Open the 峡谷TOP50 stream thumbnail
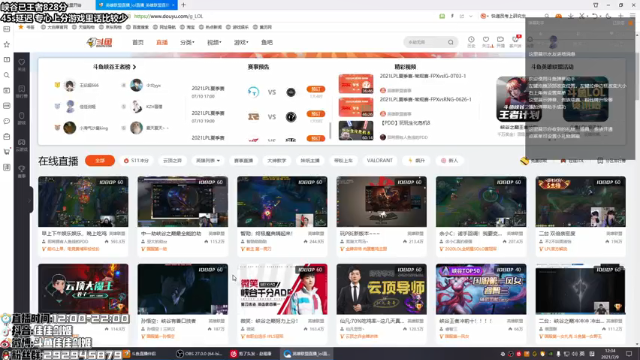This screenshot has height=360, width=640. (481, 289)
